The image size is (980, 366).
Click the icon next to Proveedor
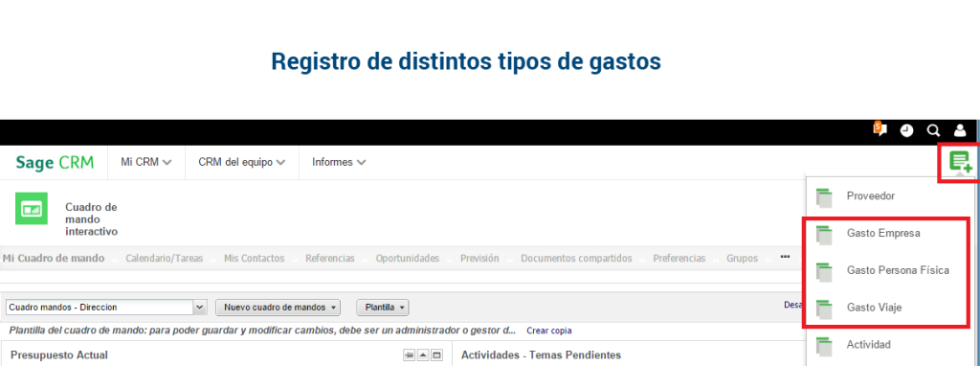coord(824,197)
